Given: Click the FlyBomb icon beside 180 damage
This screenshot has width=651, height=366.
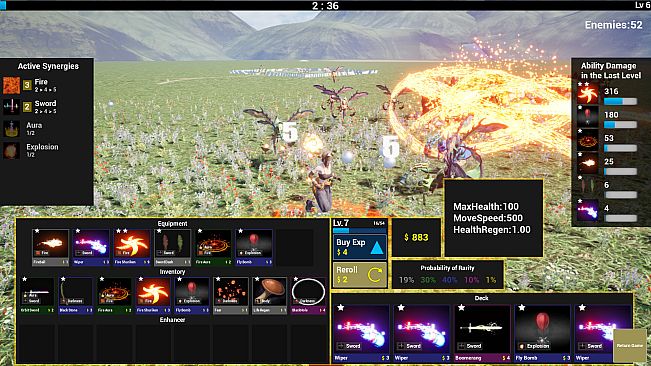Looking at the screenshot, I should click(588, 117).
